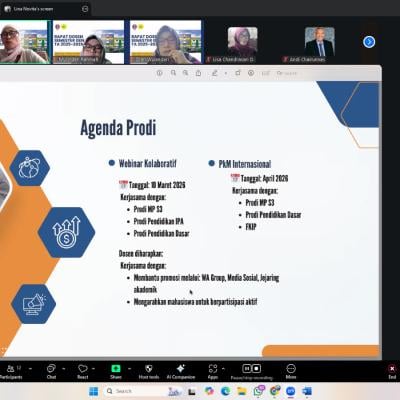Launch the AI Companion
This screenshot has width=400, height=400.
(181, 371)
